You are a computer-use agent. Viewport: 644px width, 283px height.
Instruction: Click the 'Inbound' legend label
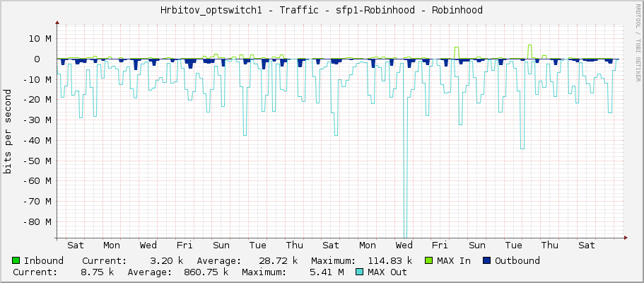pos(44,260)
